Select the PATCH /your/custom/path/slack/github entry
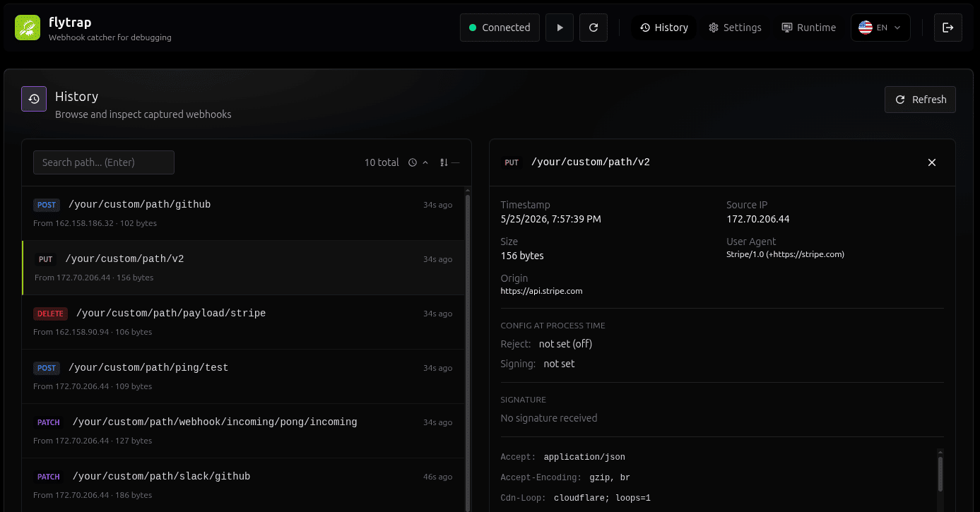Image resolution: width=980 pixels, height=512 pixels. click(242, 485)
